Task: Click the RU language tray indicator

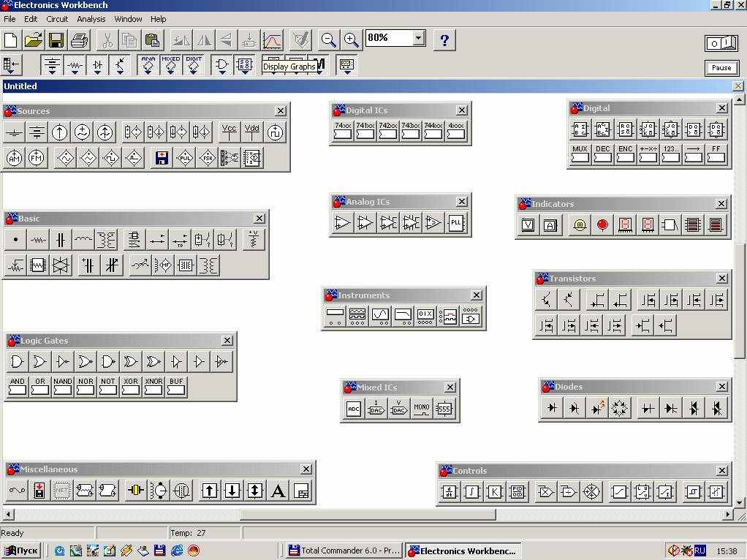Action: (x=699, y=550)
